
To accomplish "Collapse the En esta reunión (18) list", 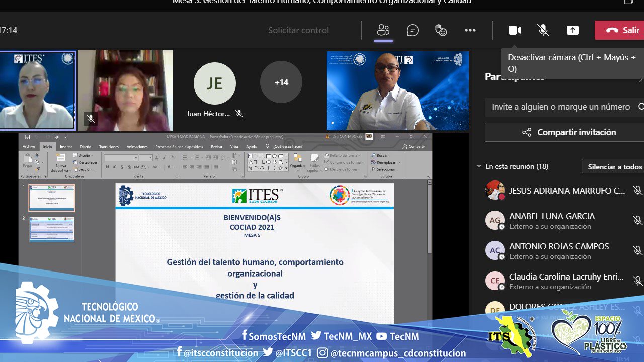I will click(x=479, y=166).
